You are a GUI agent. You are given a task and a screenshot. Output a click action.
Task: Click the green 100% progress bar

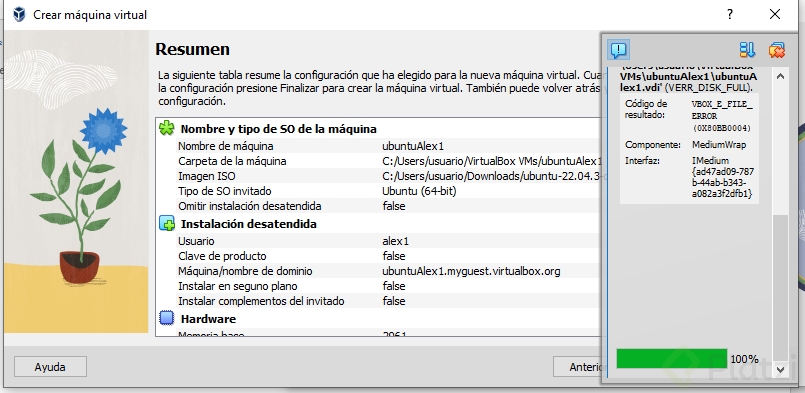coord(672,359)
